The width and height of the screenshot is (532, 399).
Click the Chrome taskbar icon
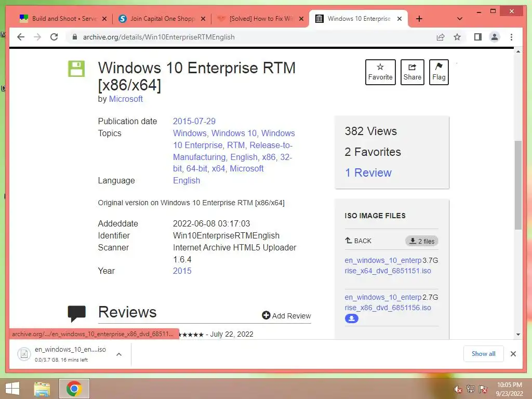[x=74, y=389]
